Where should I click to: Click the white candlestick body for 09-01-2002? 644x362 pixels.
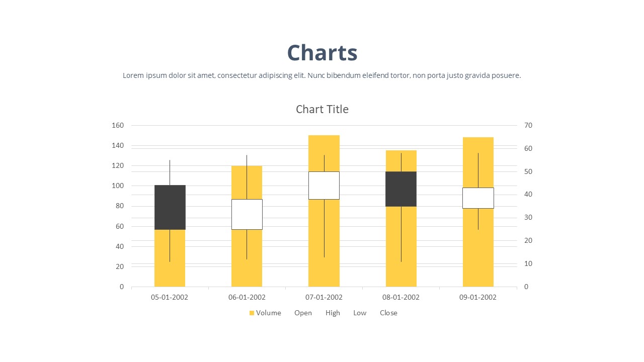click(x=478, y=198)
